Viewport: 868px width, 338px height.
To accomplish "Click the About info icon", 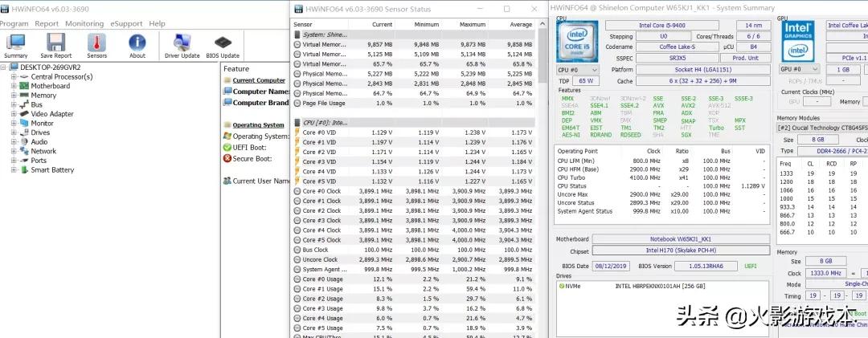I will [137, 46].
